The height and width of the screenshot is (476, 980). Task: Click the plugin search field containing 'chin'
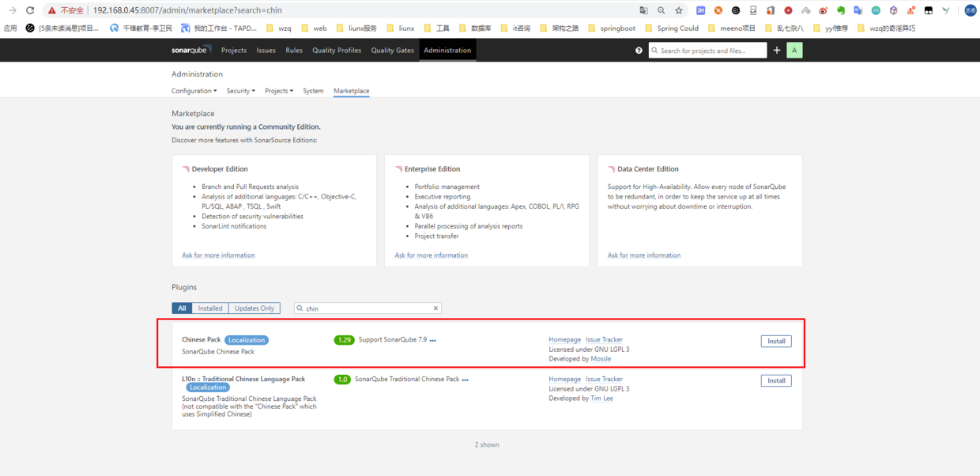pyautogui.click(x=367, y=308)
